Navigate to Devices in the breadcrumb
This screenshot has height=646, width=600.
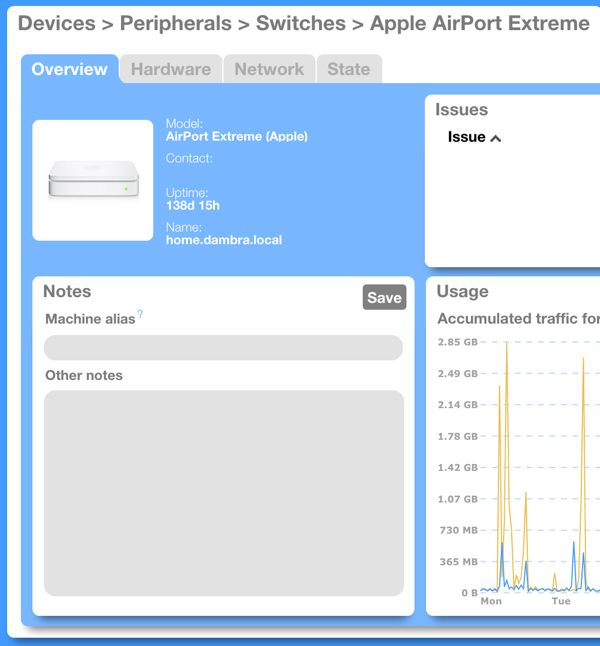[x=57, y=23]
